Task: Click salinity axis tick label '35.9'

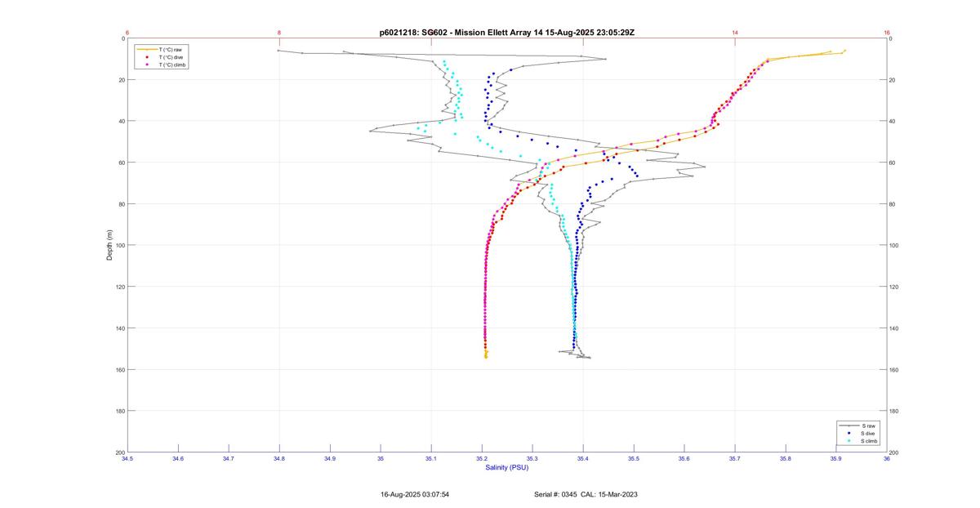Action: tap(836, 459)
